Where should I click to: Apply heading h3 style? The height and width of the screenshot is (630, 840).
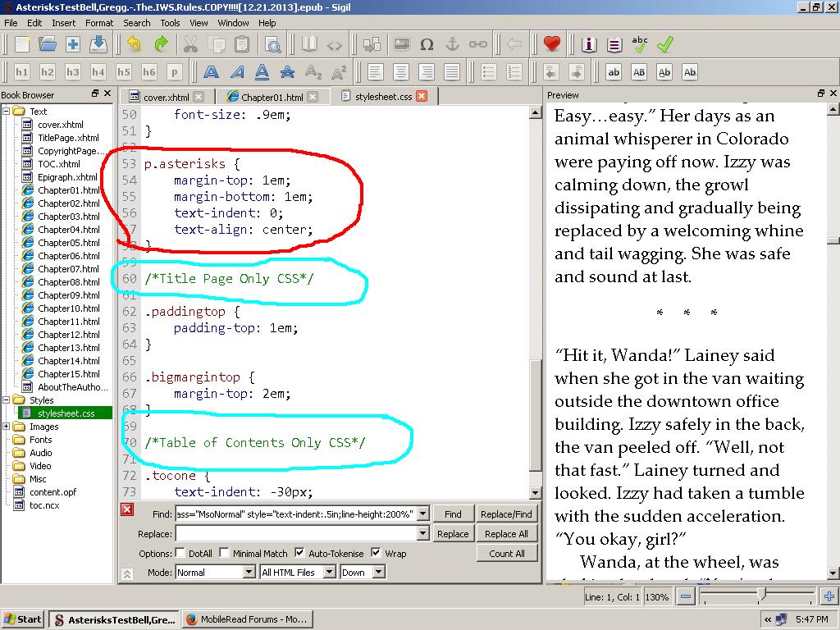click(73, 72)
